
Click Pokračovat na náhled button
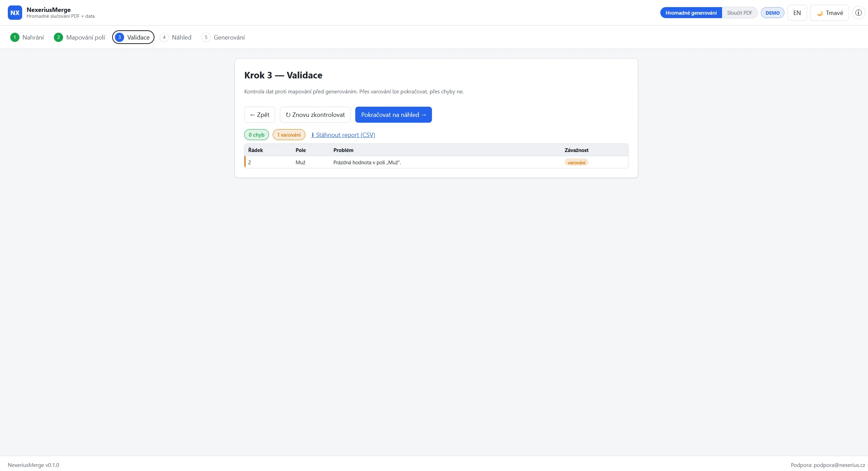pos(393,115)
